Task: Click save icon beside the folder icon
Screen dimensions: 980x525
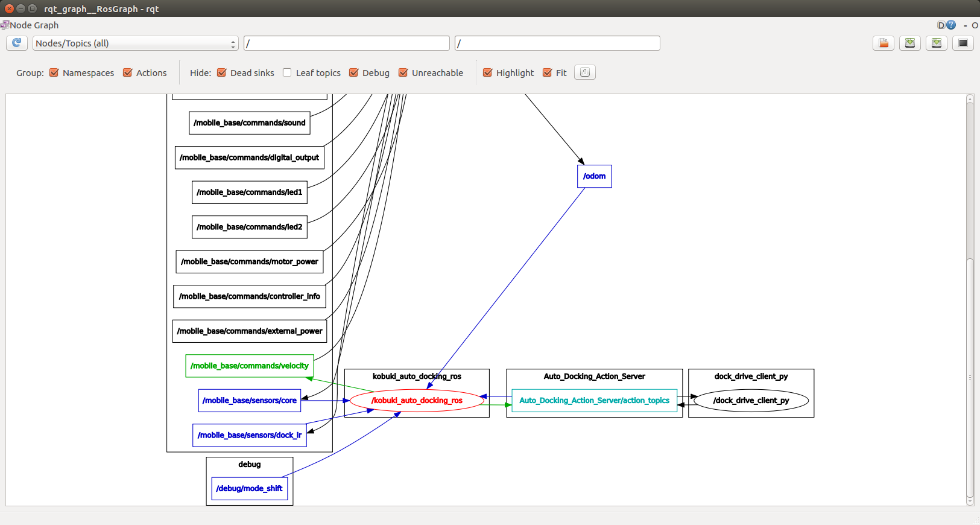Action: click(x=910, y=43)
